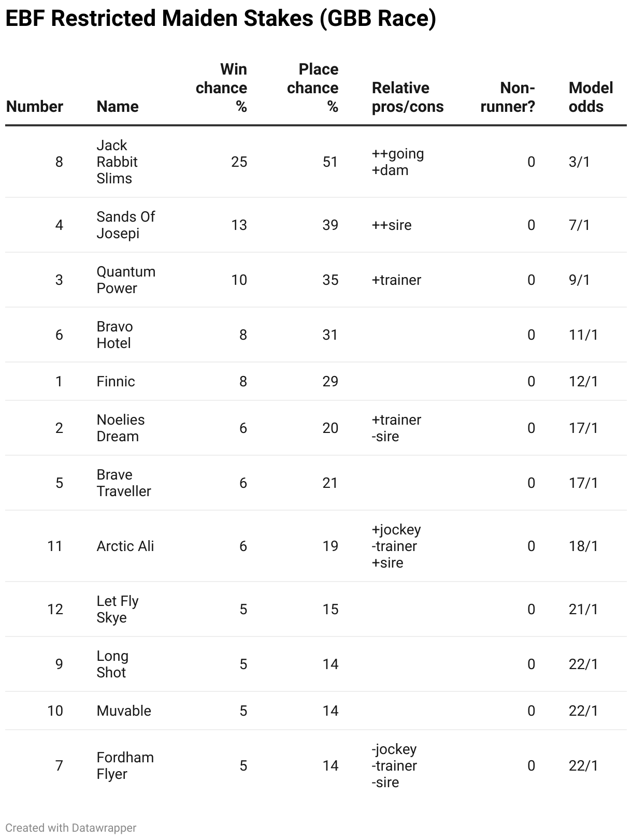The width and height of the screenshot is (632, 840).
Task: Click the EBF Restricted Maiden Stakes title
Action: click(221, 19)
